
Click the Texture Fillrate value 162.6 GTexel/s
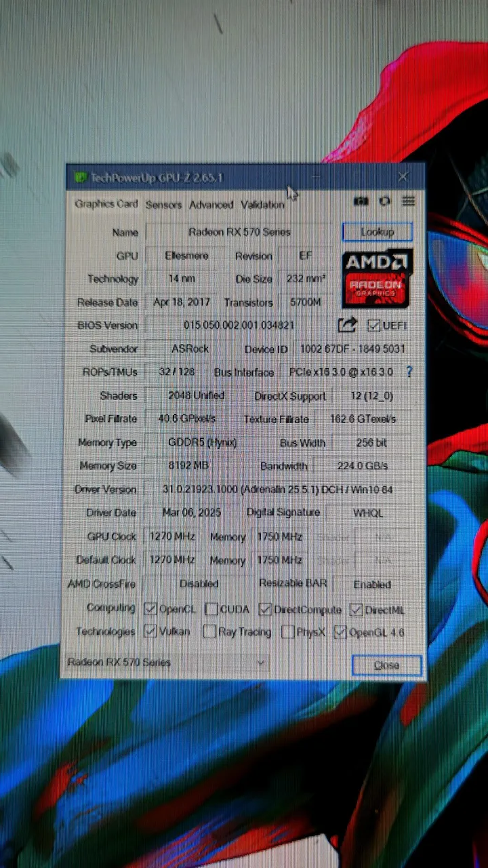(363, 419)
